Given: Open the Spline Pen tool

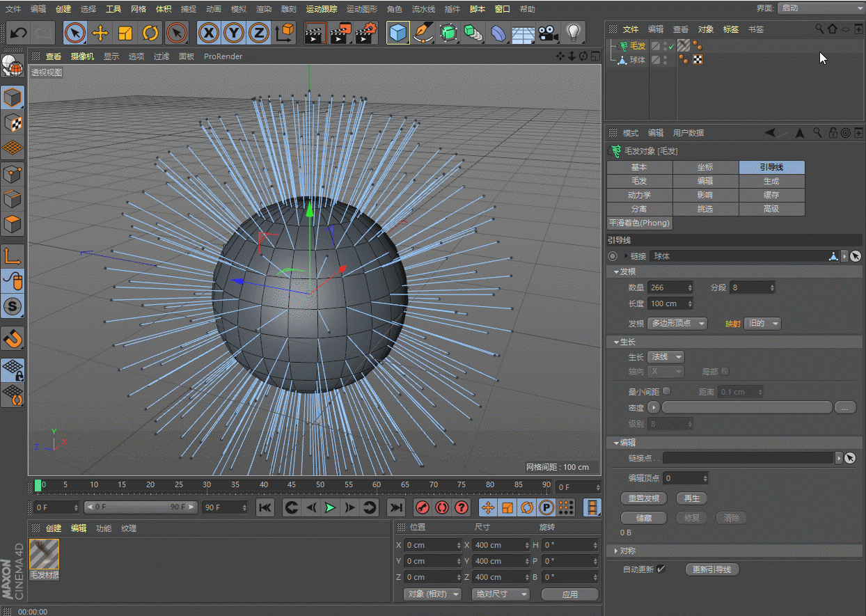Looking at the screenshot, I should click(x=423, y=33).
